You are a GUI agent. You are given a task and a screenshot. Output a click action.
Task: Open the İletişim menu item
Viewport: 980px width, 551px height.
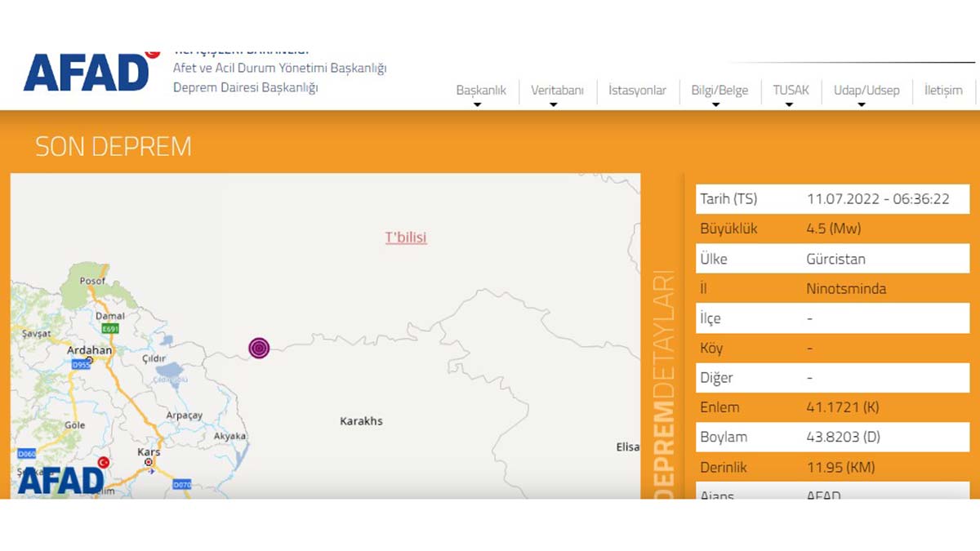tap(942, 91)
